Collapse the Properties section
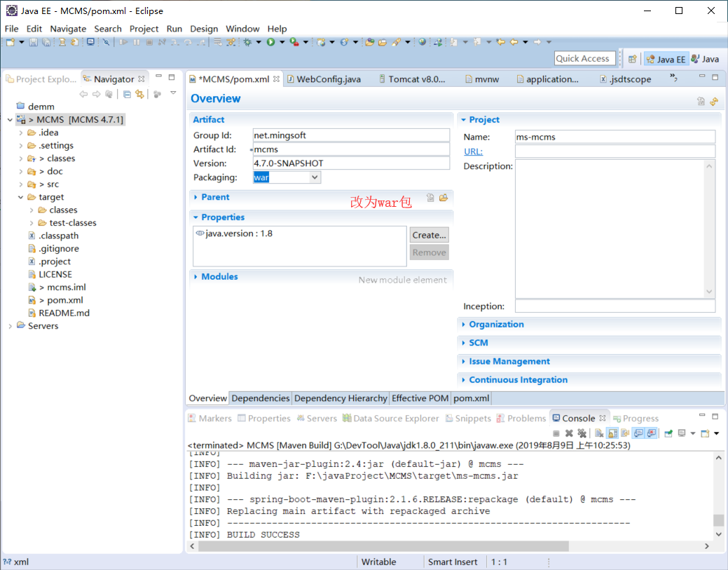The width and height of the screenshot is (728, 570). 195,217
